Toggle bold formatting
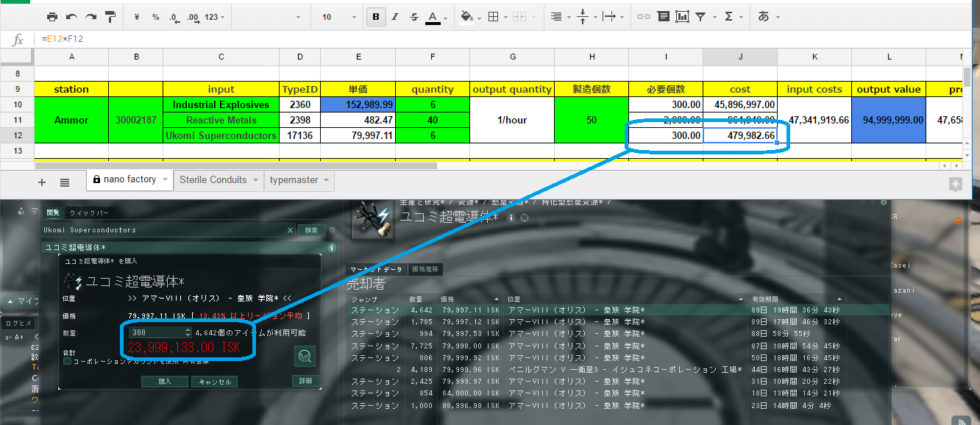Image resolution: width=980 pixels, height=425 pixels. 376,16
